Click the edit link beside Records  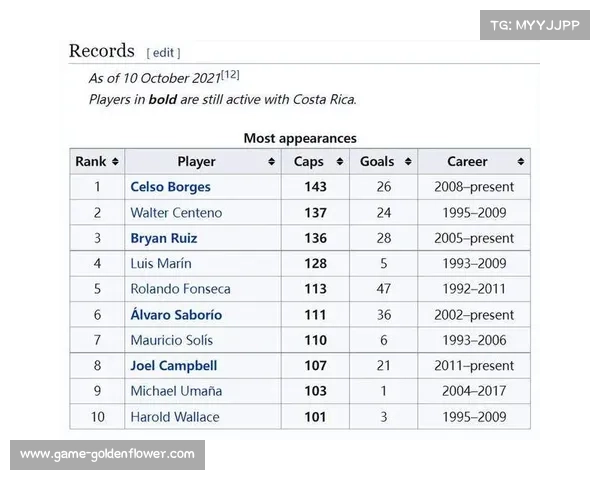163,53
